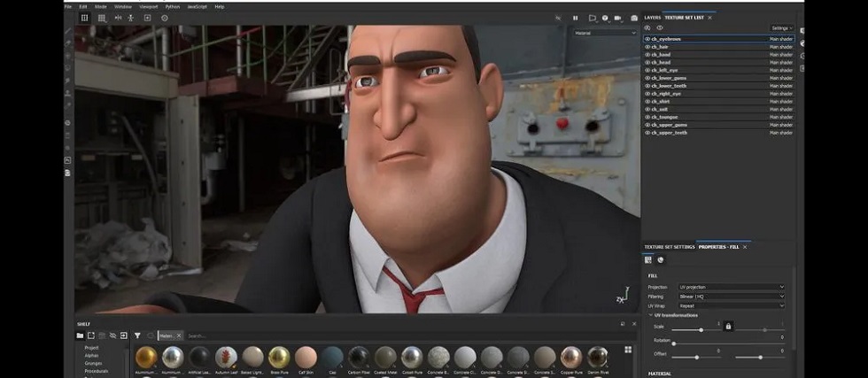This screenshot has height=378, width=868.
Task: Click the symmetry icon in the top toolbar
Action: tap(118, 18)
